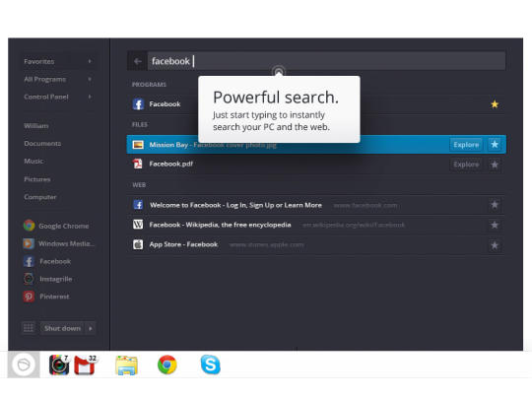Image resolution: width=532 pixels, height=399 pixels.
Task: Open Skype on the taskbar
Action: [211, 365]
